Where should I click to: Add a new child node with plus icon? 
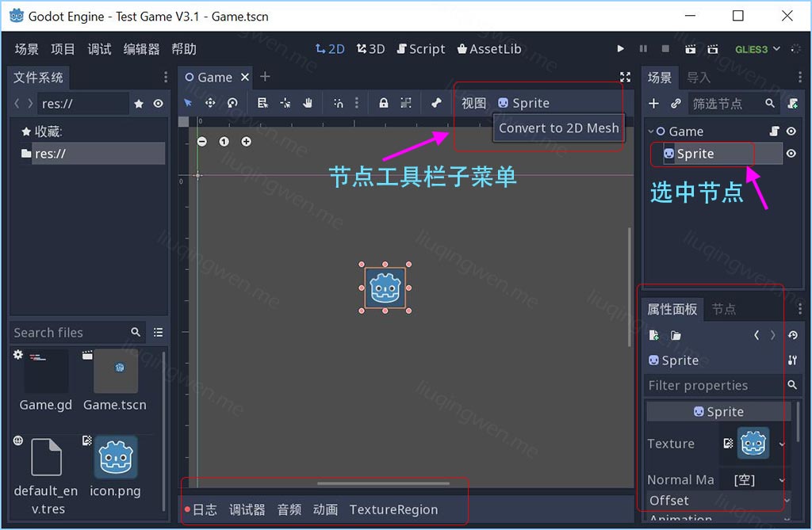tap(653, 103)
